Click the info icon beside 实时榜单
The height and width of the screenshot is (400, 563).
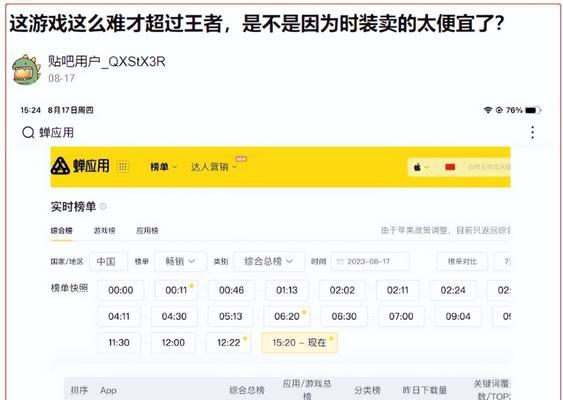tap(103, 206)
